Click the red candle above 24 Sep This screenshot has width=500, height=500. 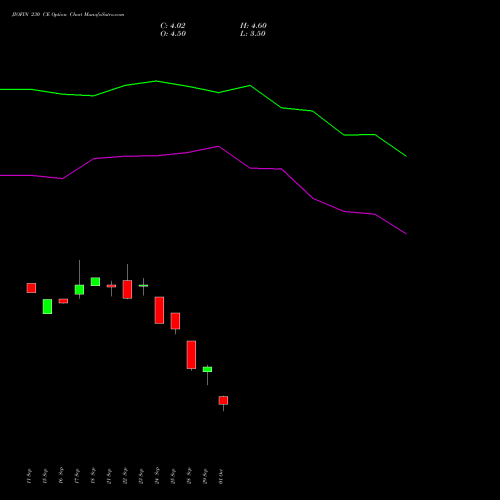159,310
